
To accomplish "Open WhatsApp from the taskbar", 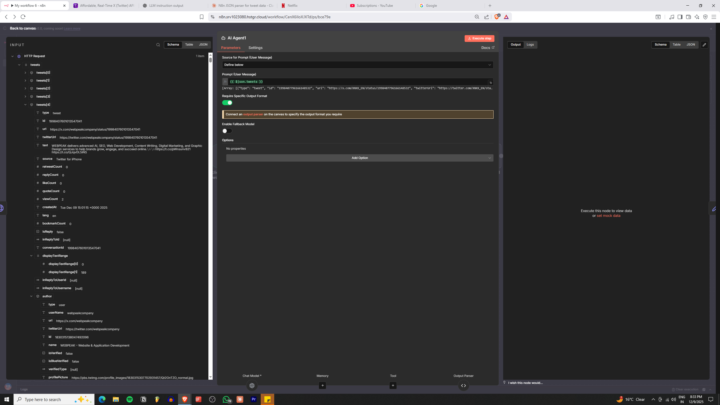I will click(x=226, y=399).
